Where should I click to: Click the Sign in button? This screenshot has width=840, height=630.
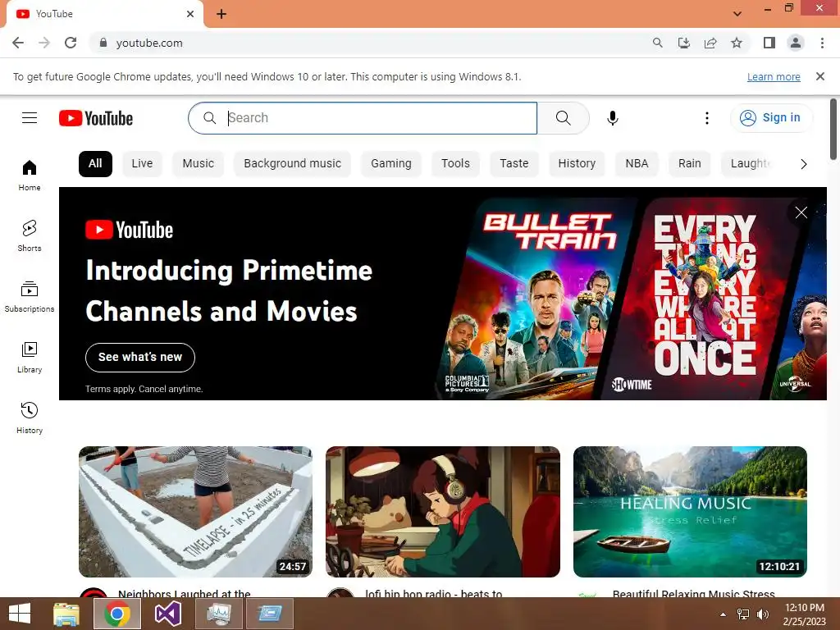(770, 118)
